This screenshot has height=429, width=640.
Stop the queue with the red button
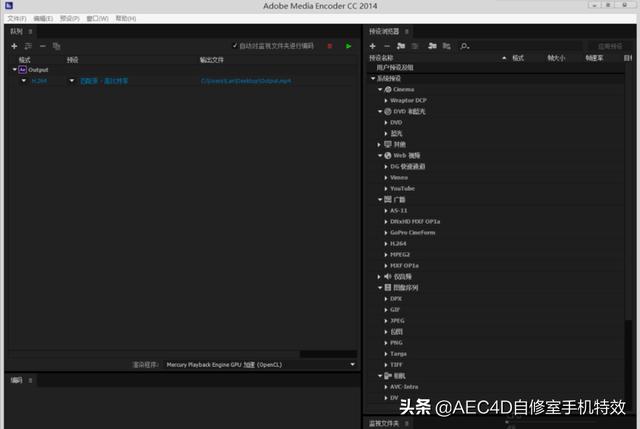coord(330,46)
